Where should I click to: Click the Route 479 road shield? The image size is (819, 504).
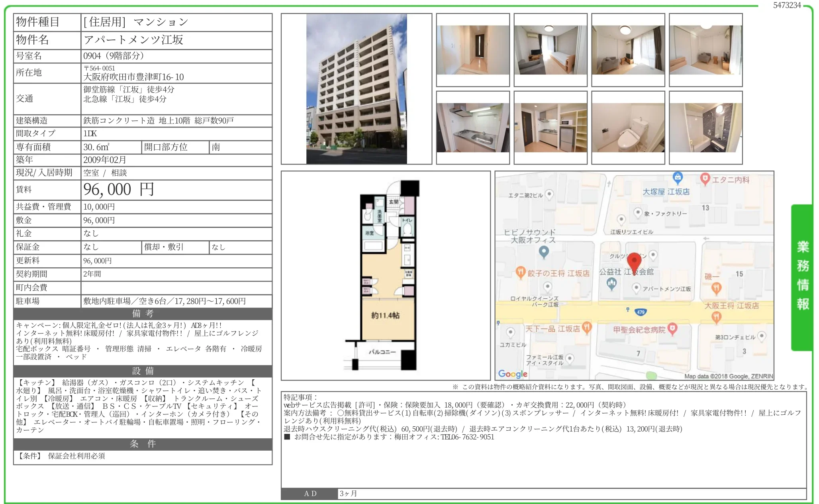(x=640, y=312)
